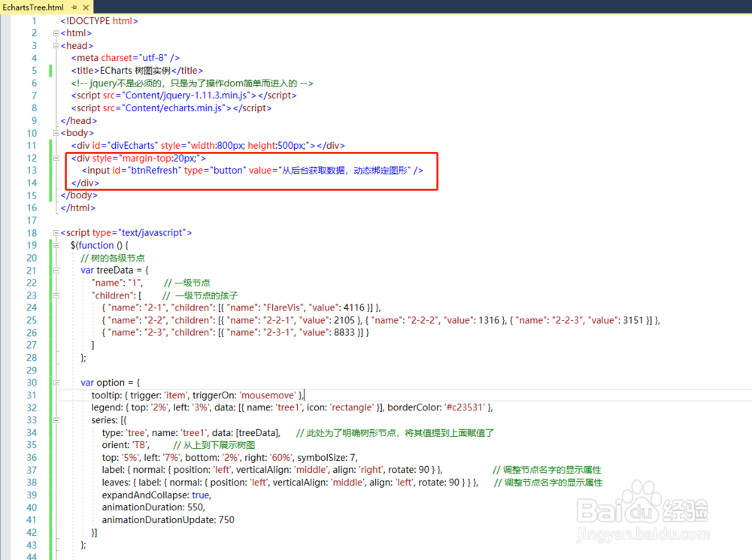Click the symbolSize: 7 line
Viewport: 752px width, 560px height.
click(229, 458)
